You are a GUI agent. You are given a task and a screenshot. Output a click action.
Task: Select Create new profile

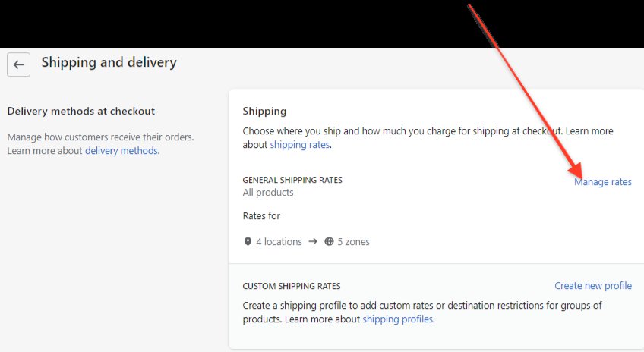[592, 286]
